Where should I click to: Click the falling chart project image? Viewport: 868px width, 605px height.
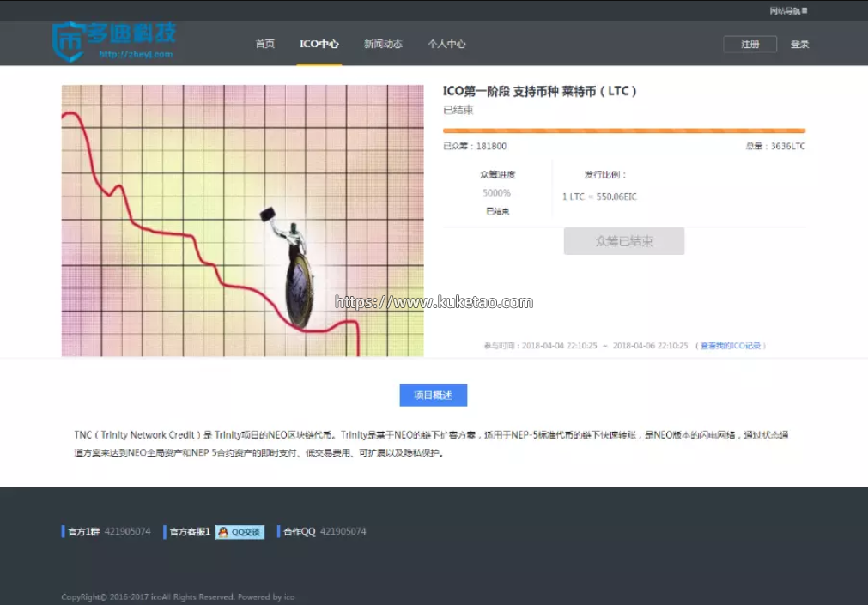(242, 221)
